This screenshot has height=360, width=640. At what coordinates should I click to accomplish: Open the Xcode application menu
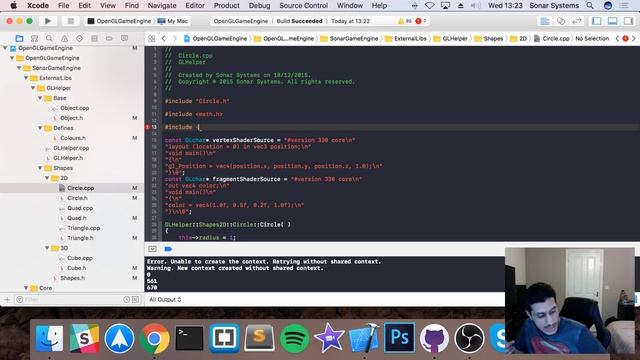[x=38, y=6]
